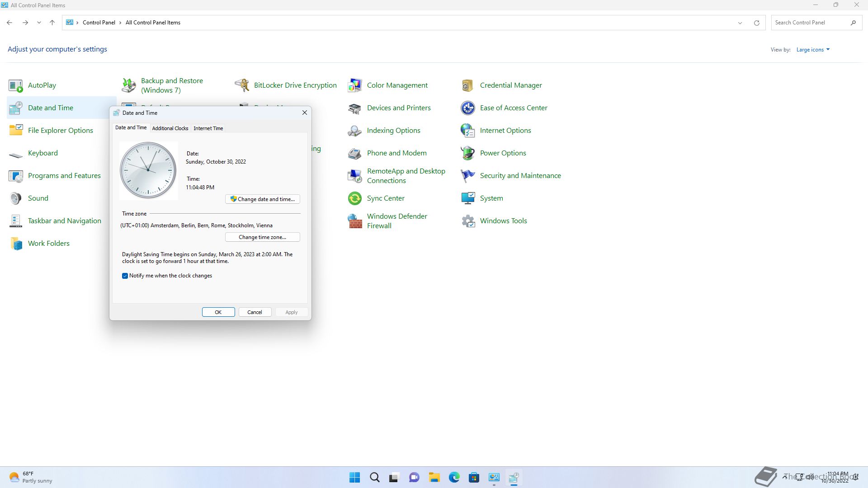Open the Internet Options globe icon

[x=468, y=131]
